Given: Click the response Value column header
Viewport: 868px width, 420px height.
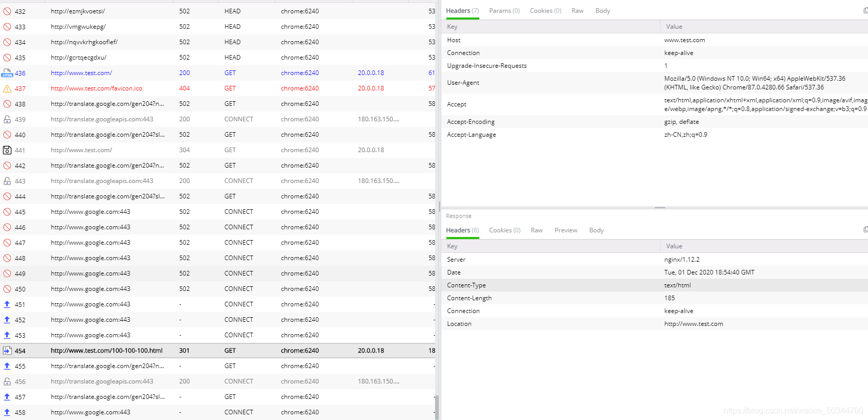Looking at the screenshot, I should tap(764, 246).
